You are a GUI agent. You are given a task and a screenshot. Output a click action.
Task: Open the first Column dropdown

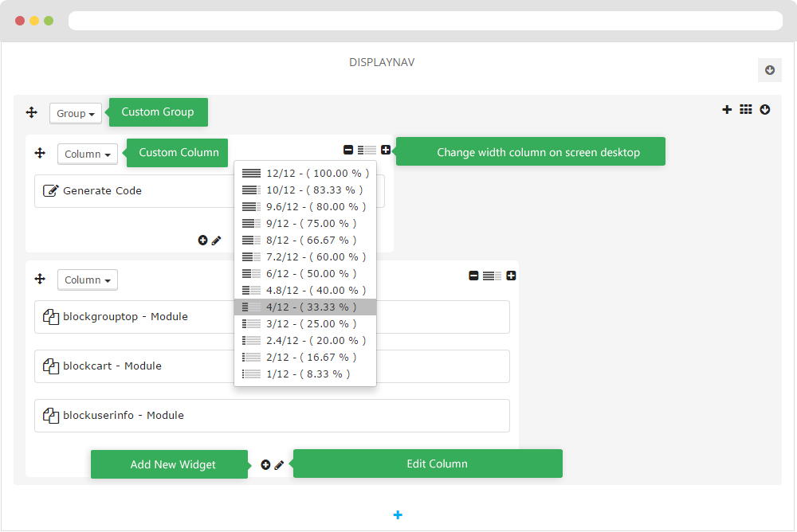point(88,155)
